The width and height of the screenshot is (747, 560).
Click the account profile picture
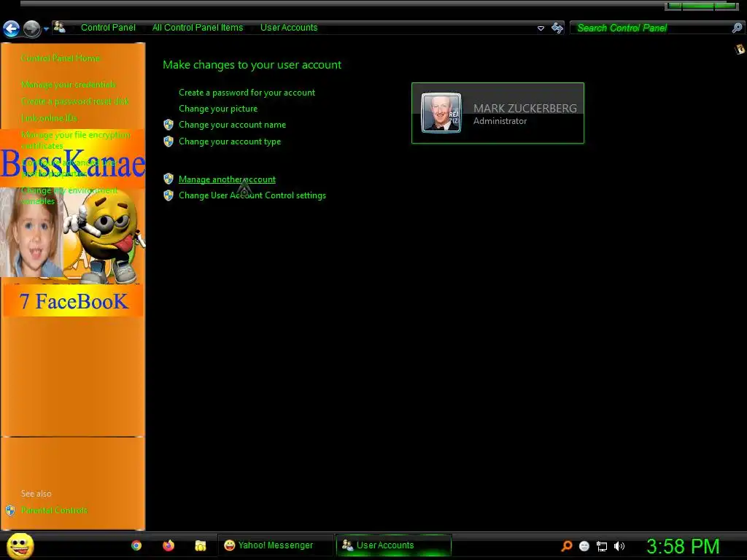441,112
